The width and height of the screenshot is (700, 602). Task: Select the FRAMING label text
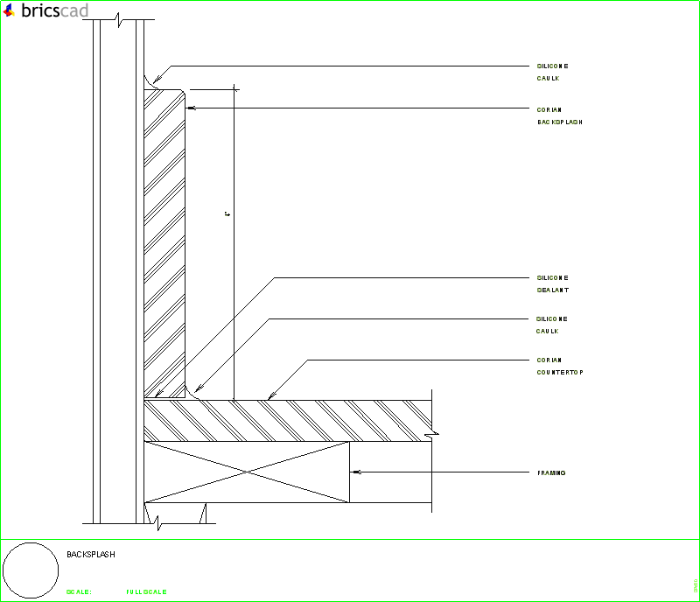(x=551, y=472)
